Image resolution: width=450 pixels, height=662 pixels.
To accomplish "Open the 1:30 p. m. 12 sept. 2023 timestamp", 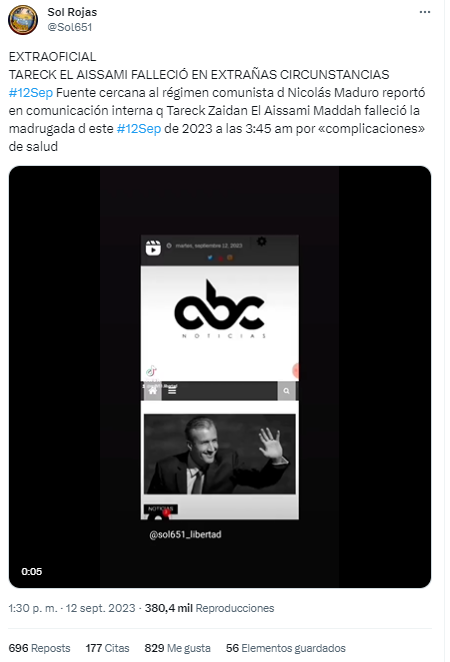I will tap(72, 608).
